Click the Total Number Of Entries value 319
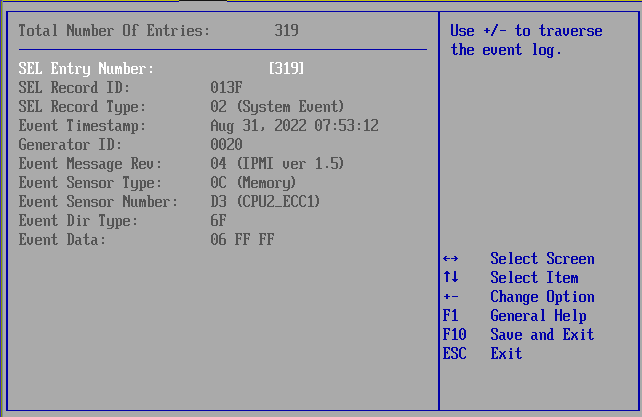The width and height of the screenshot is (642, 417). 286,31
